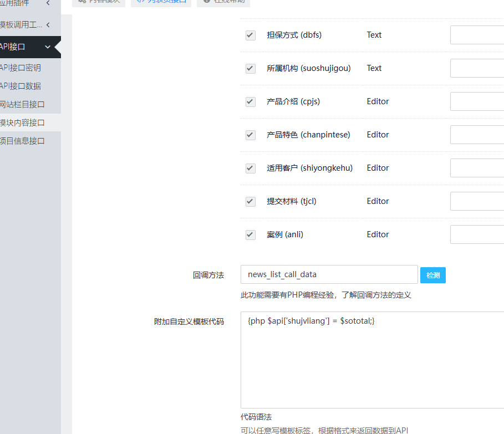The image size is (504, 434).
Task: Uncheck the 担保方式 (dbfs) checkbox
Action: coord(251,35)
